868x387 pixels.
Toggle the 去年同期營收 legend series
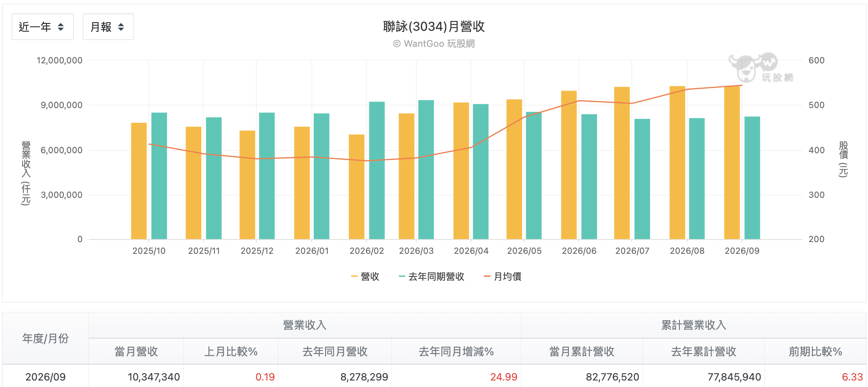(431, 276)
